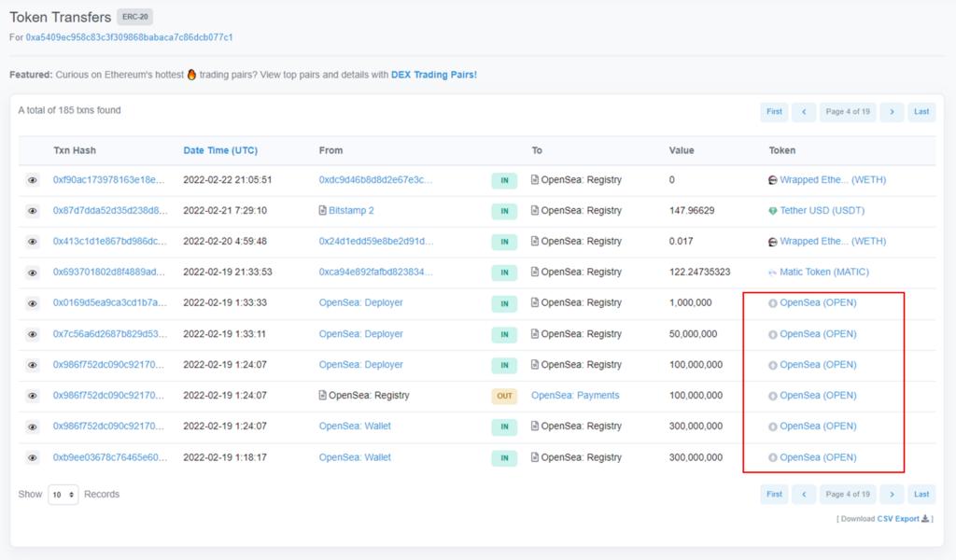This screenshot has height=560, width=956.
Task: Open the OpenSea: Payments address link
Action: [x=575, y=396]
